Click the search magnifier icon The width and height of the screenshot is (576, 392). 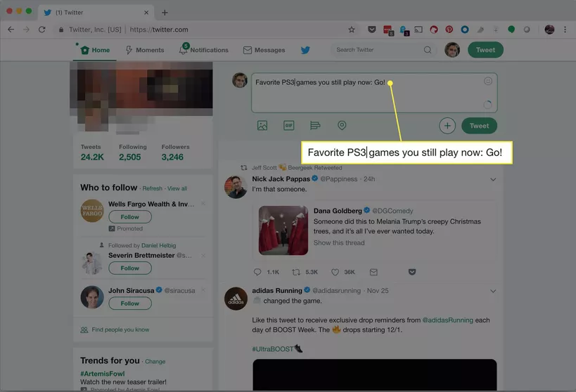pyautogui.click(x=428, y=50)
